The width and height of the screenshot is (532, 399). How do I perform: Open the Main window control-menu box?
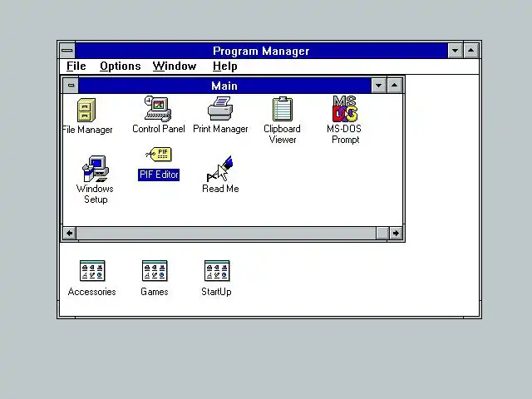tap(71, 86)
